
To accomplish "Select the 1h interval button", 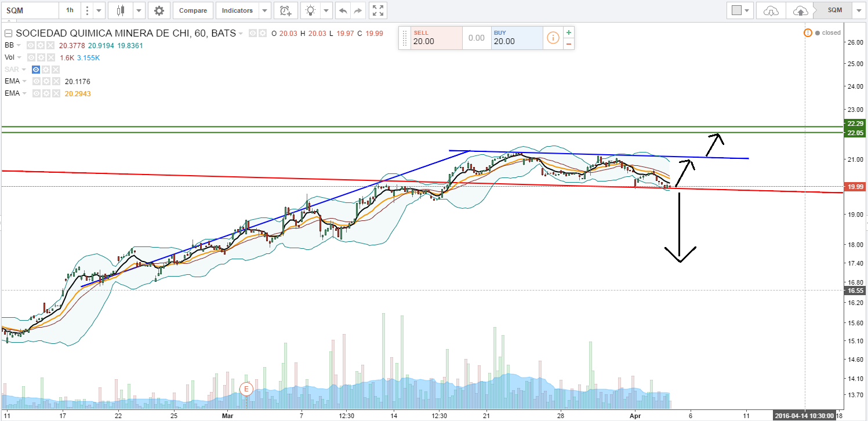I will [x=70, y=10].
